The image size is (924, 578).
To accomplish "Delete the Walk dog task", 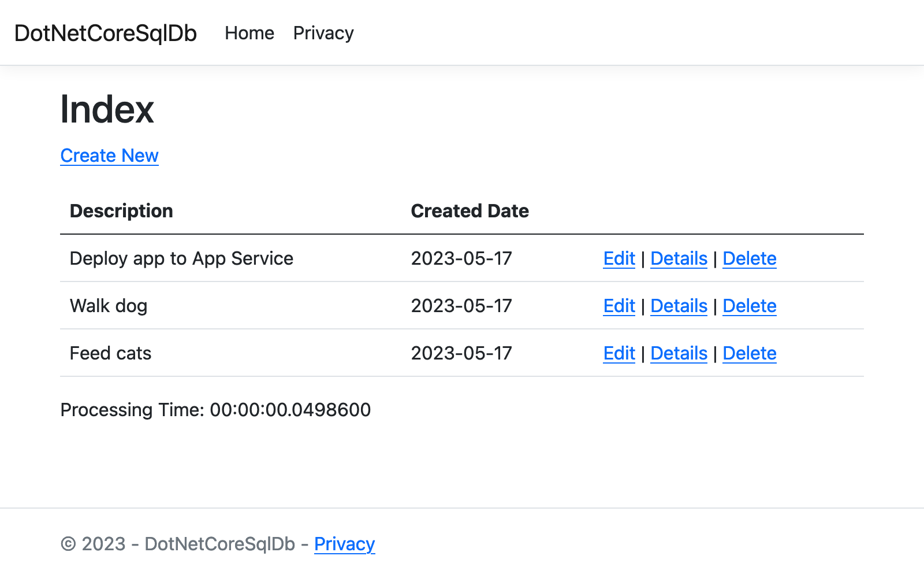I will [x=749, y=306].
